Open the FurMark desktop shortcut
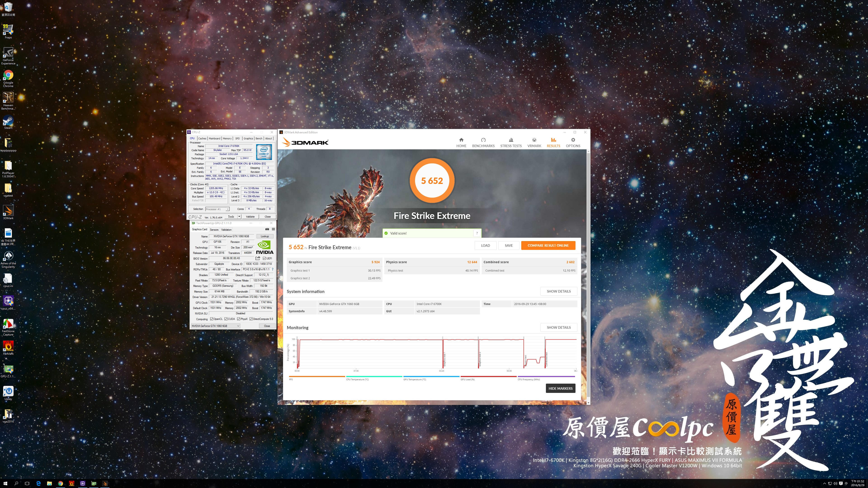Viewport: 868px width, 488px height. click(8, 348)
